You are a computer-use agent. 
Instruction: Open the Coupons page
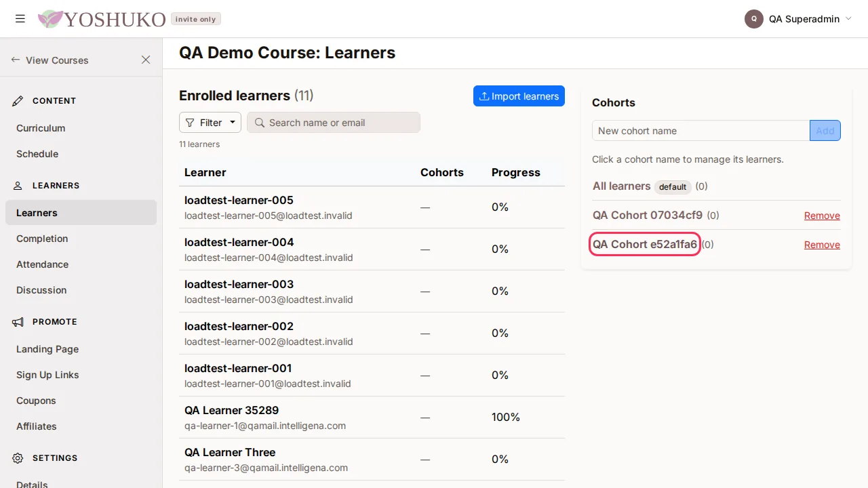pyautogui.click(x=81, y=401)
